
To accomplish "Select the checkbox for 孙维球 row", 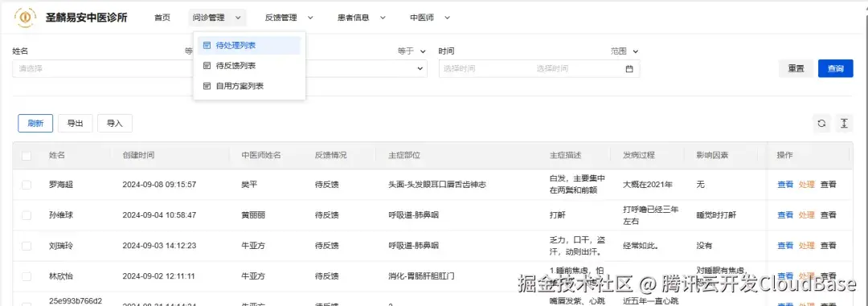I will [x=27, y=215].
